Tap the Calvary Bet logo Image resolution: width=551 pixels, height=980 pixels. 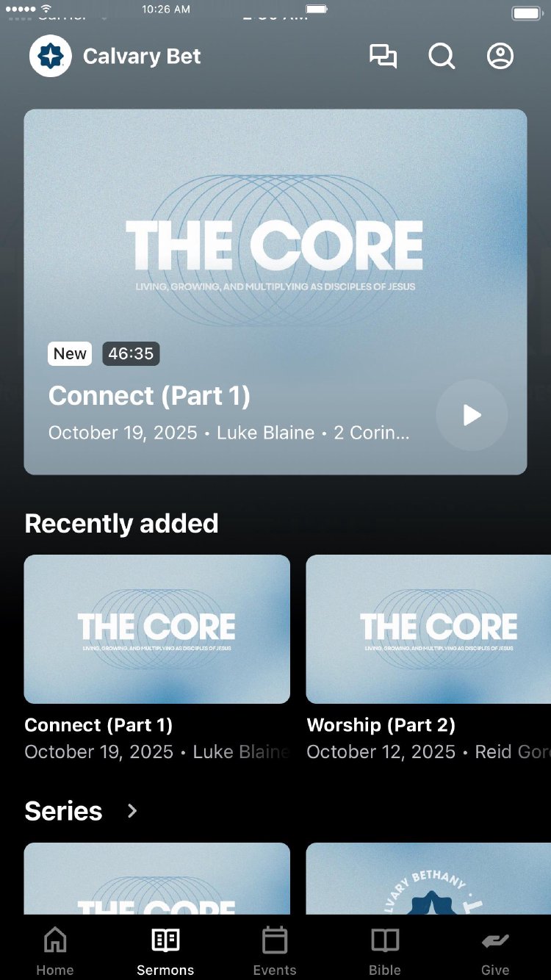pos(51,57)
